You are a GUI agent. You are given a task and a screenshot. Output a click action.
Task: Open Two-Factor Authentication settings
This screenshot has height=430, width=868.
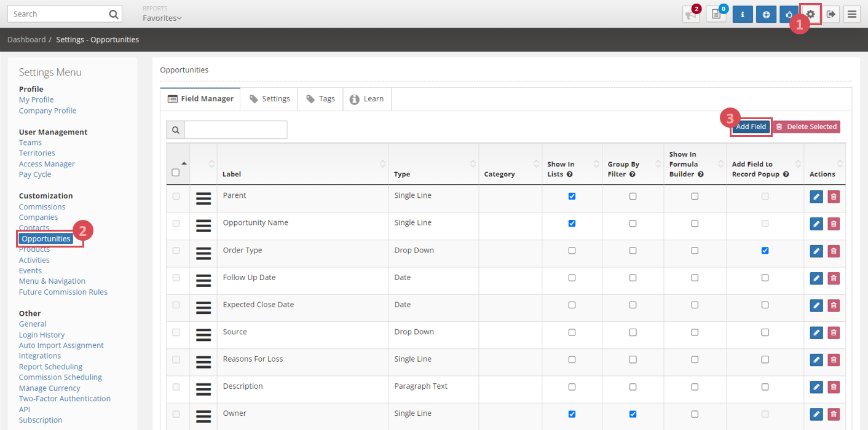click(65, 399)
